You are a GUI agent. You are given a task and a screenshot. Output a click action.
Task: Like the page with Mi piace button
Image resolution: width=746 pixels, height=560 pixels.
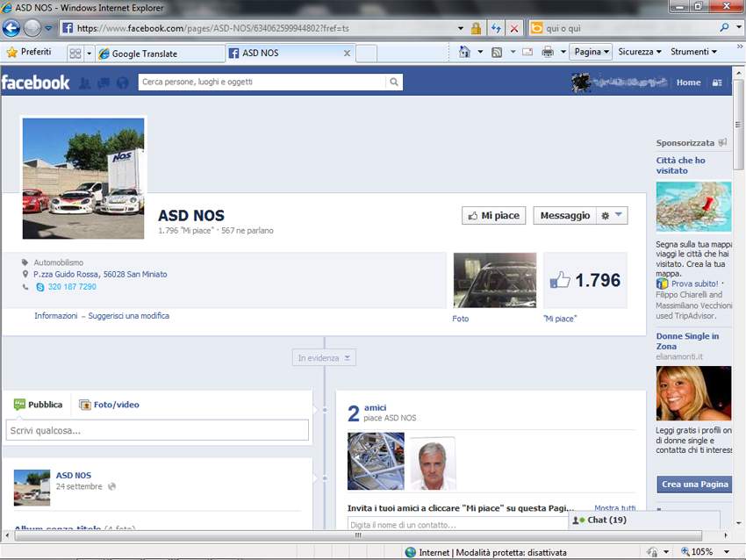[x=493, y=216]
